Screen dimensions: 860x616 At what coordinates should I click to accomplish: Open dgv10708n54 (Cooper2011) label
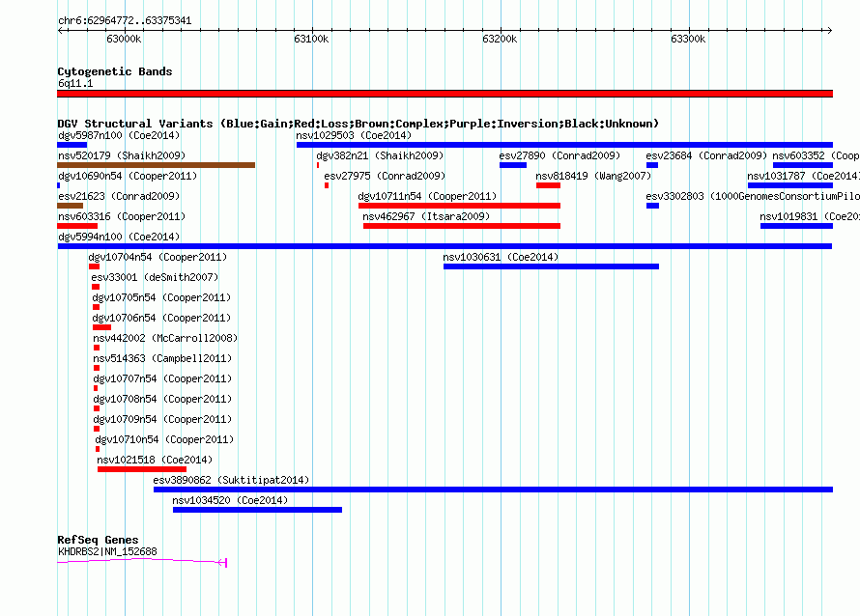coord(162,399)
